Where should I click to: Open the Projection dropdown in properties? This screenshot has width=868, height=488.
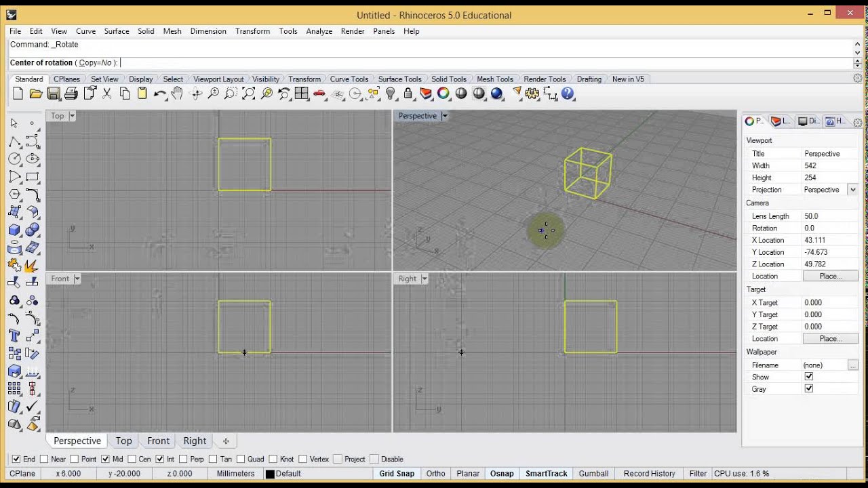tap(852, 190)
